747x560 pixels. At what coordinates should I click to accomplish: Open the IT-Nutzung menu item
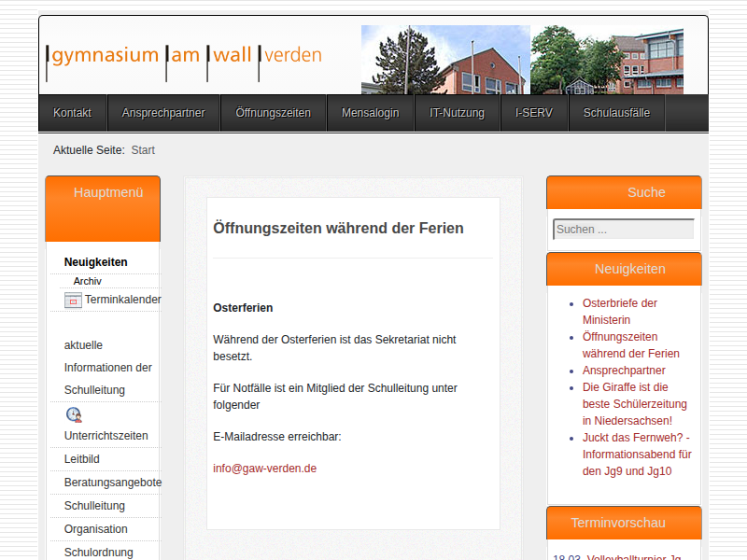457,113
